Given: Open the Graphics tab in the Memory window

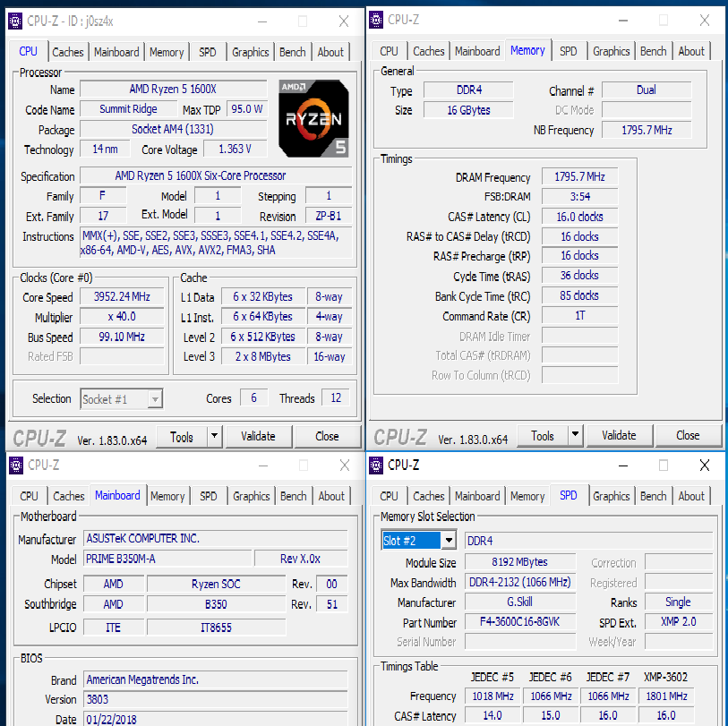Looking at the screenshot, I should coord(611,51).
